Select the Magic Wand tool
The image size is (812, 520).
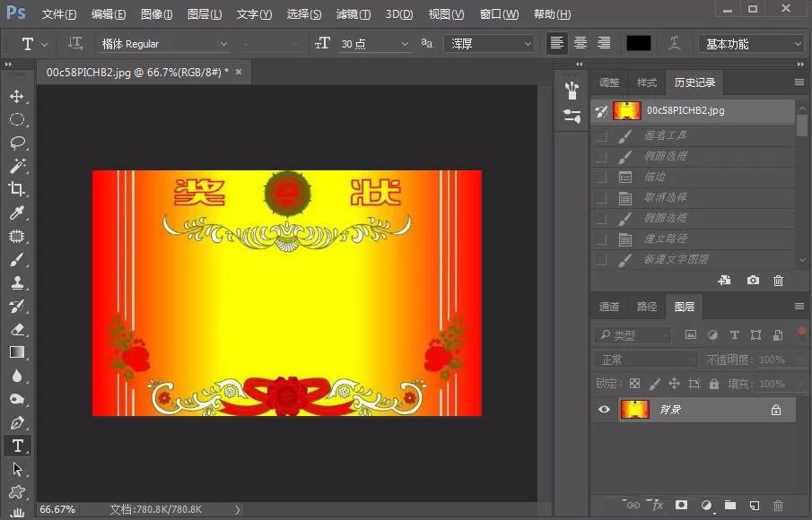[x=16, y=166]
